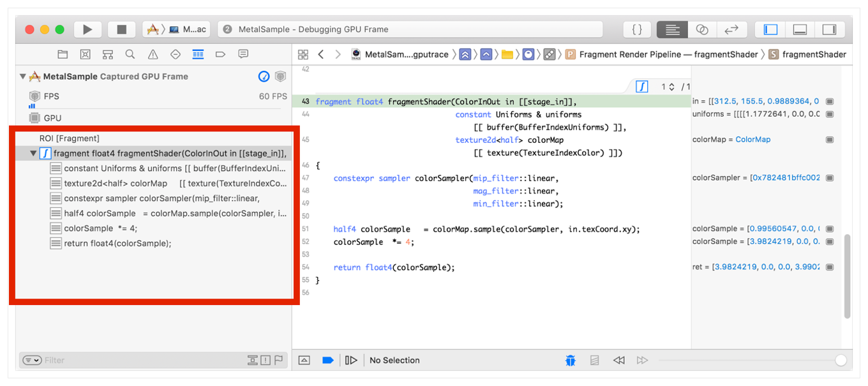Click the blue gauge view button beside Captured GPU Frame
The height and width of the screenshot is (386, 868).
264,77
